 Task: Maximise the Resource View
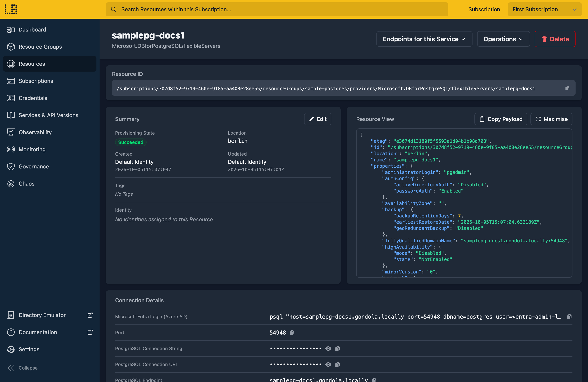click(x=551, y=119)
